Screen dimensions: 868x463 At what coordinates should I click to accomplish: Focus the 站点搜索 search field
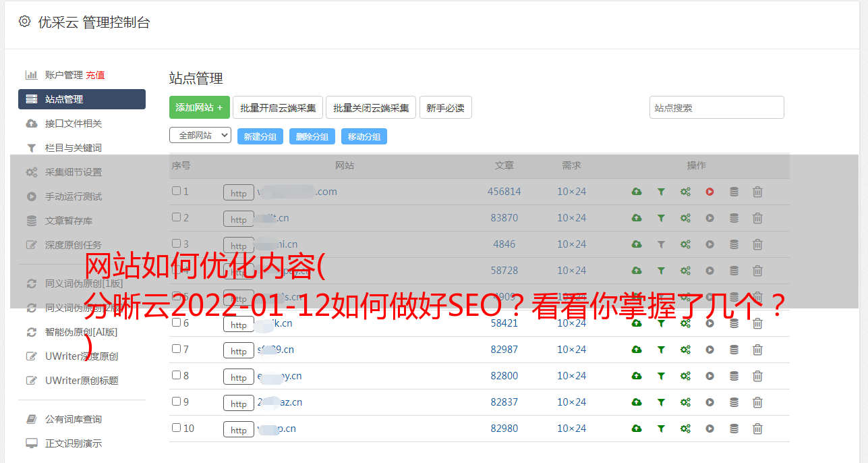point(717,107)
